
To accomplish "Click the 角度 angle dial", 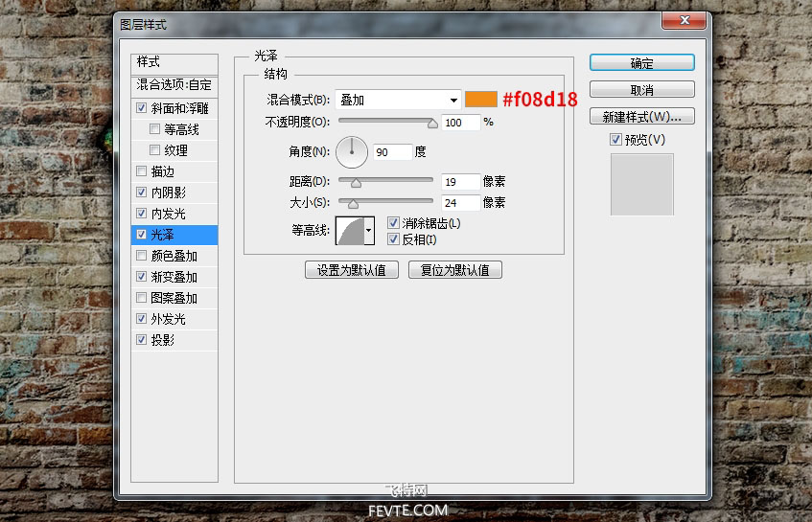I will click(352, 152).
